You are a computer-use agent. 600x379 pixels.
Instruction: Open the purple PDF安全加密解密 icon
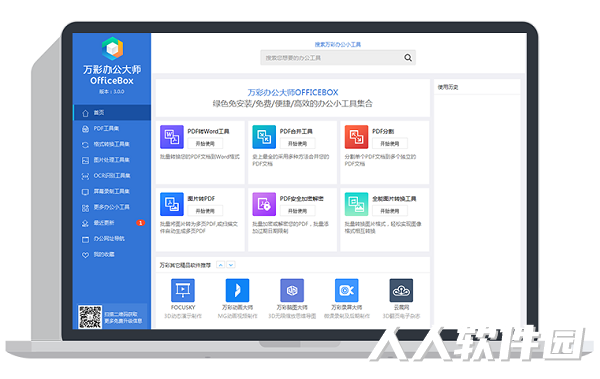click(x=264, y=204)
